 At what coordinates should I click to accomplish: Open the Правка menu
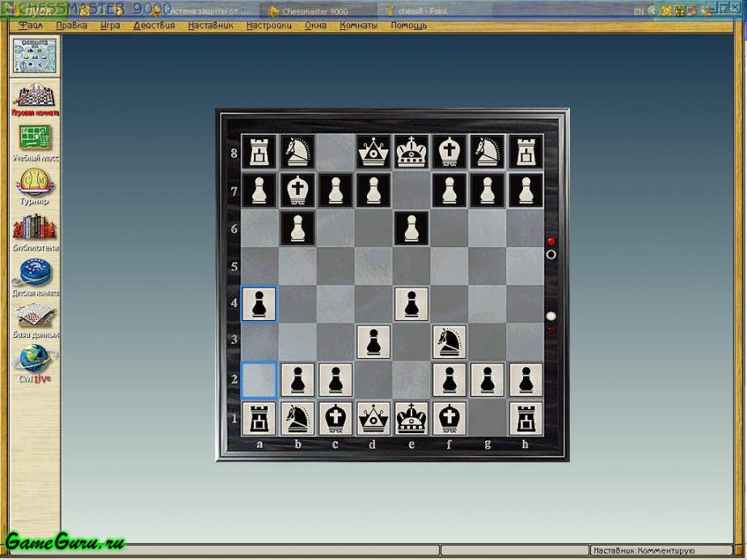click(71, 26)
